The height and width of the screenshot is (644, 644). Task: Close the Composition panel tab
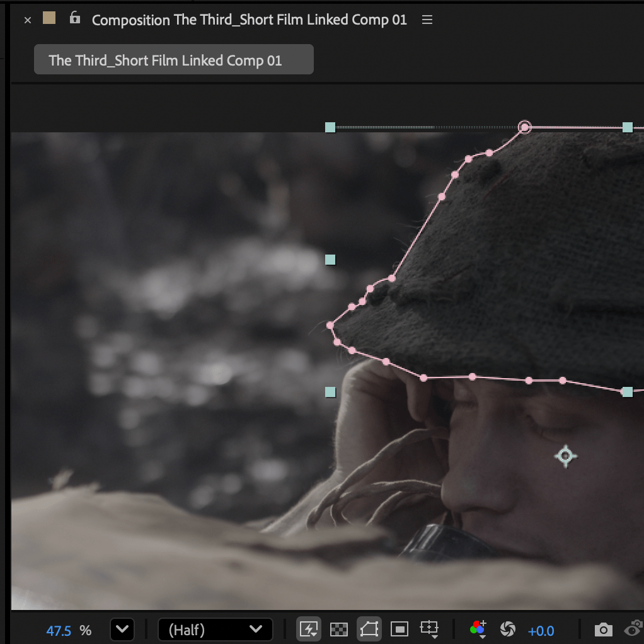tap(28, 20)
